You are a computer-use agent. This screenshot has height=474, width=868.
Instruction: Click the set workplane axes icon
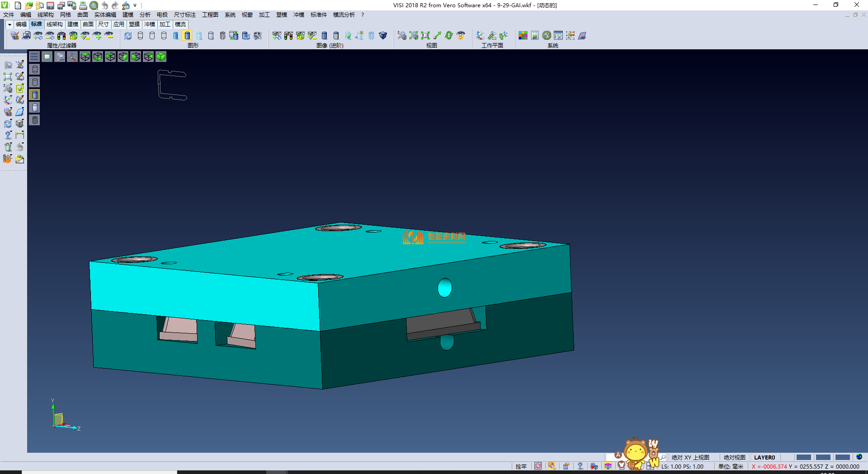(x=480, y=35)
